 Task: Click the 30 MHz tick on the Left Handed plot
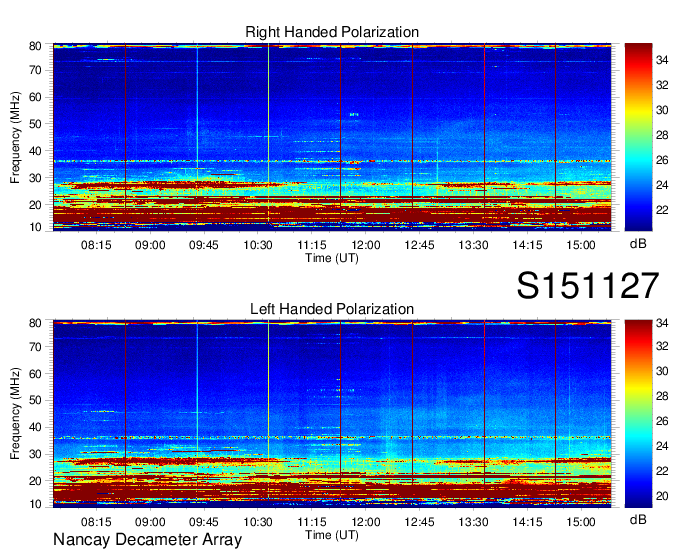35,454
